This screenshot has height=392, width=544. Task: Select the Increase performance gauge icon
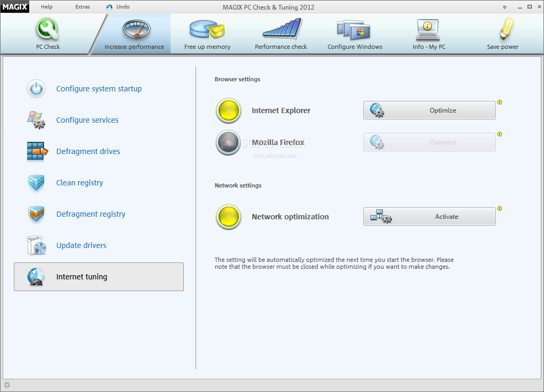point(137,30)
